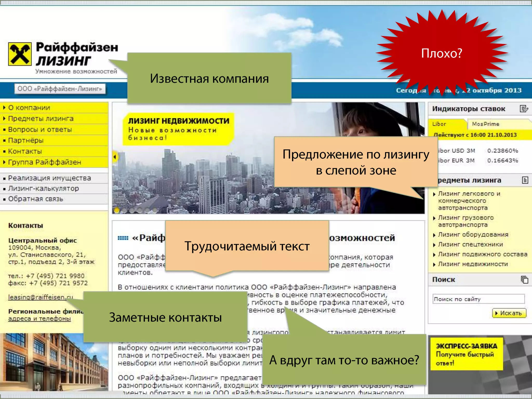Open the Лизинг-калькулятор menu link
The height and width of the screenshot is (399, 532).
[43, 189]
